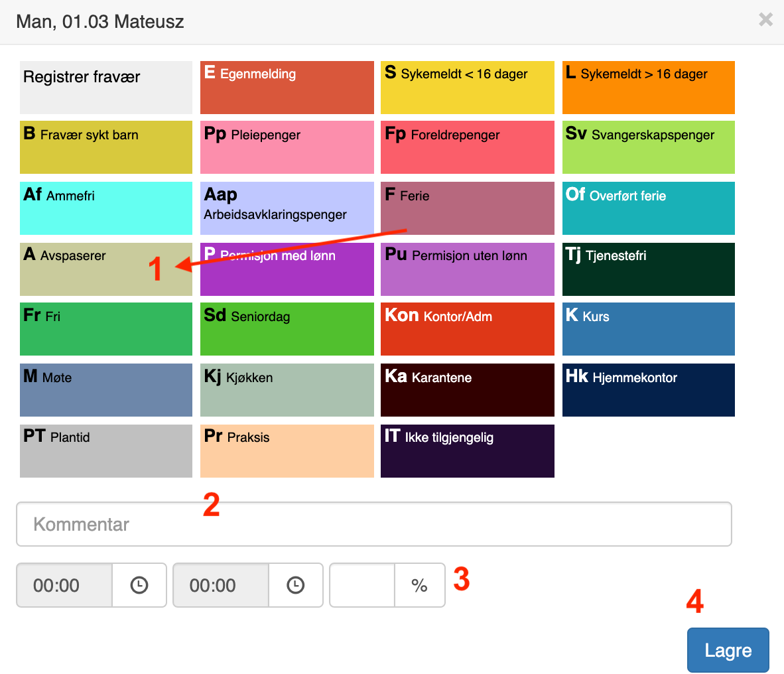
Task: Click the Kommentar text field
Action: 373,524
